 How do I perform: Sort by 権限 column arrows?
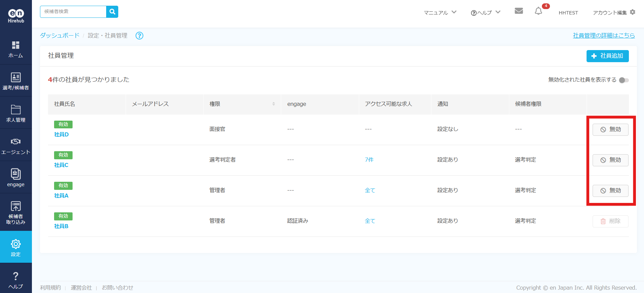pyautogui.click(x=273, y=104)
